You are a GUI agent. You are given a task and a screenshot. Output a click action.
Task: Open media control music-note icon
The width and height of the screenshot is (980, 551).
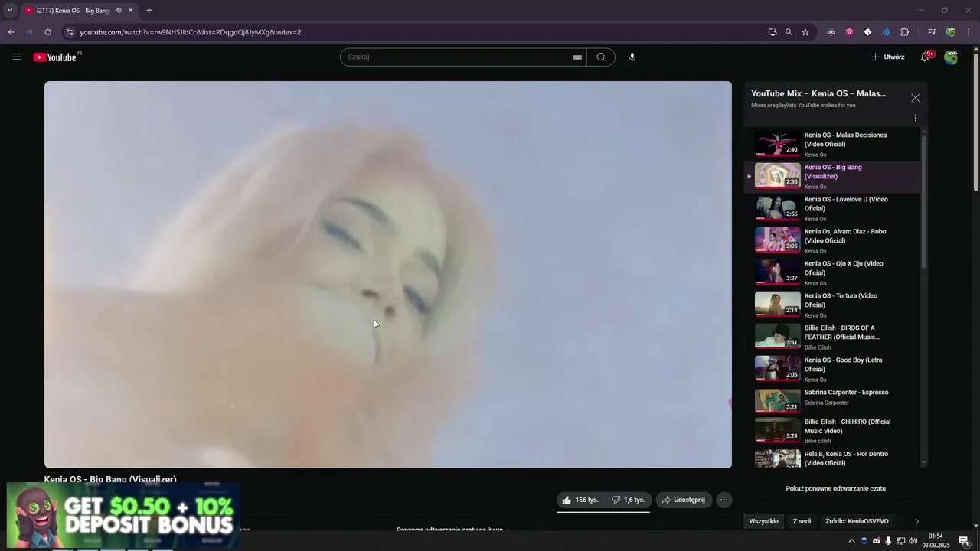point(932,32)
